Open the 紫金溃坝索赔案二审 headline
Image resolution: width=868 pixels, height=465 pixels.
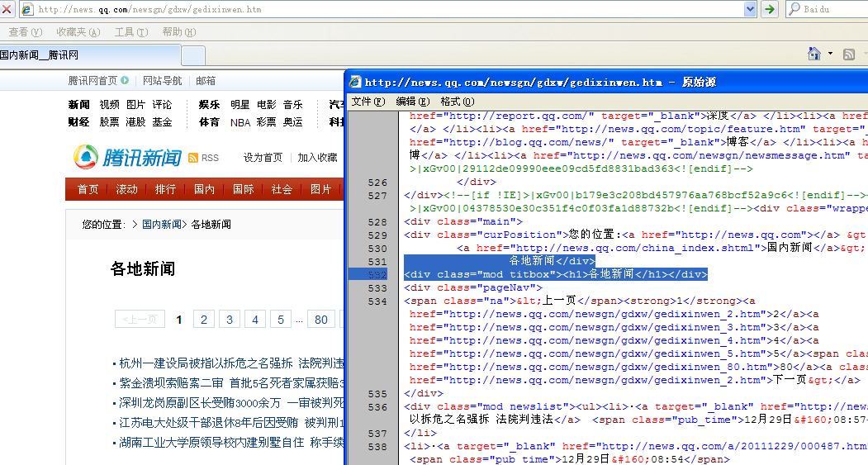coord(231,383)
